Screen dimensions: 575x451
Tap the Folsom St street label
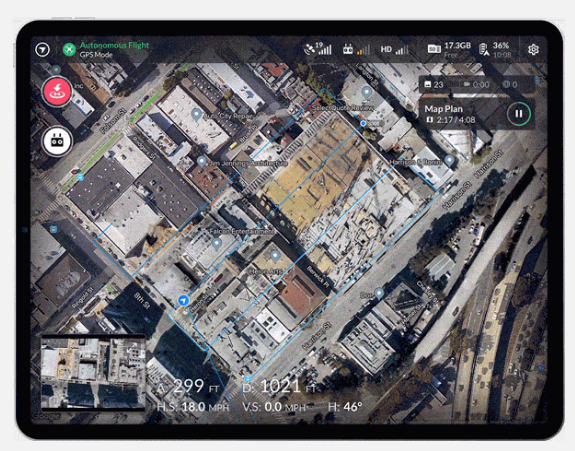pos(113,120)
